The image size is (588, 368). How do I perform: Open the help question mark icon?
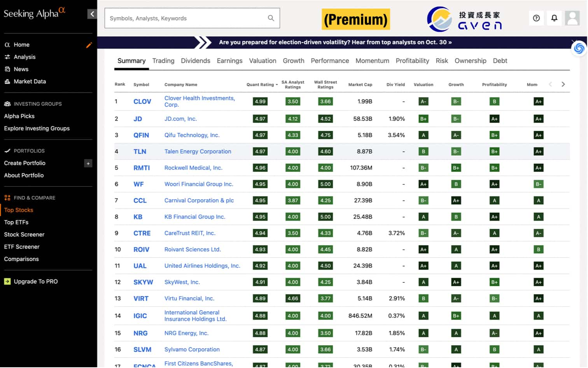click(x=536, y=18)
